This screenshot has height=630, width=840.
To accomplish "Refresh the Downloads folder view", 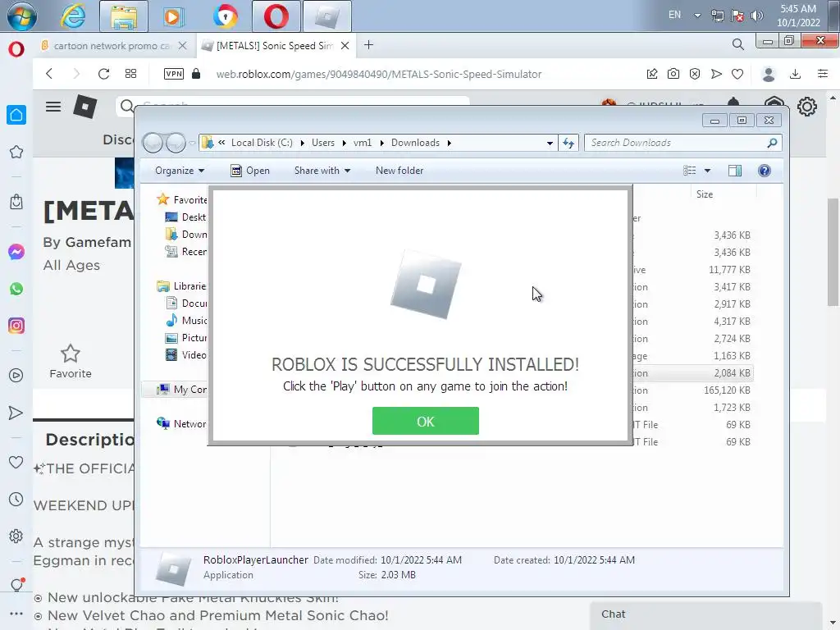I will (x=568, y=143).
